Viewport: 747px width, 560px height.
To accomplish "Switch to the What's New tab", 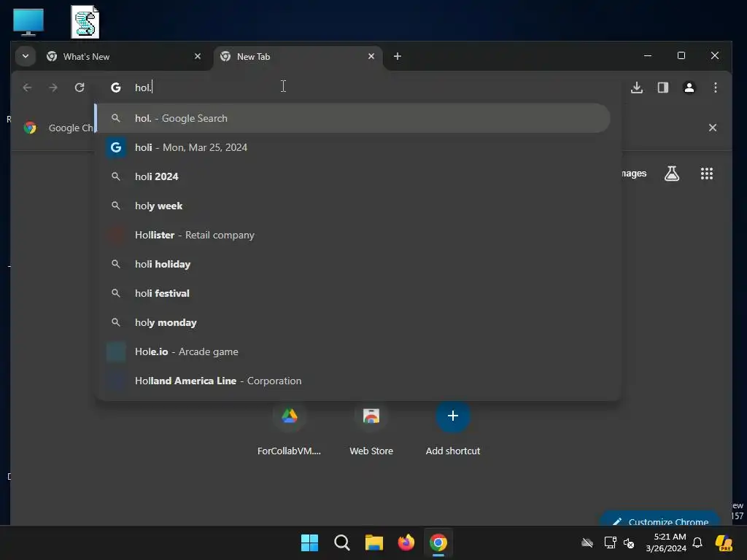I will [x=123, y=57].
